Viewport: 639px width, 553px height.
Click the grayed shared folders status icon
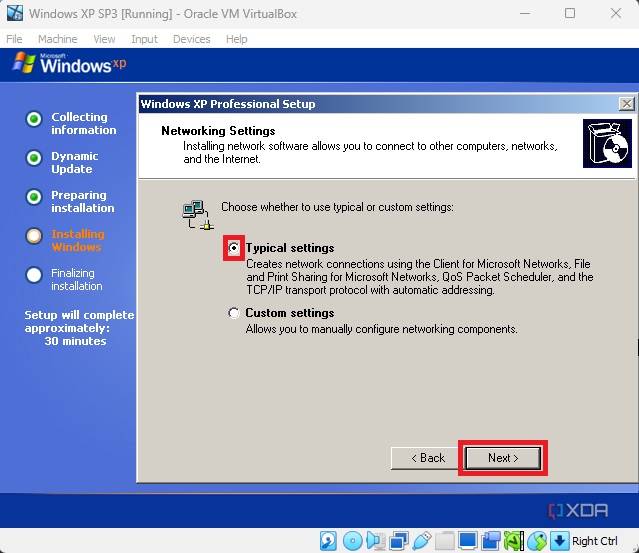[445, 541]
